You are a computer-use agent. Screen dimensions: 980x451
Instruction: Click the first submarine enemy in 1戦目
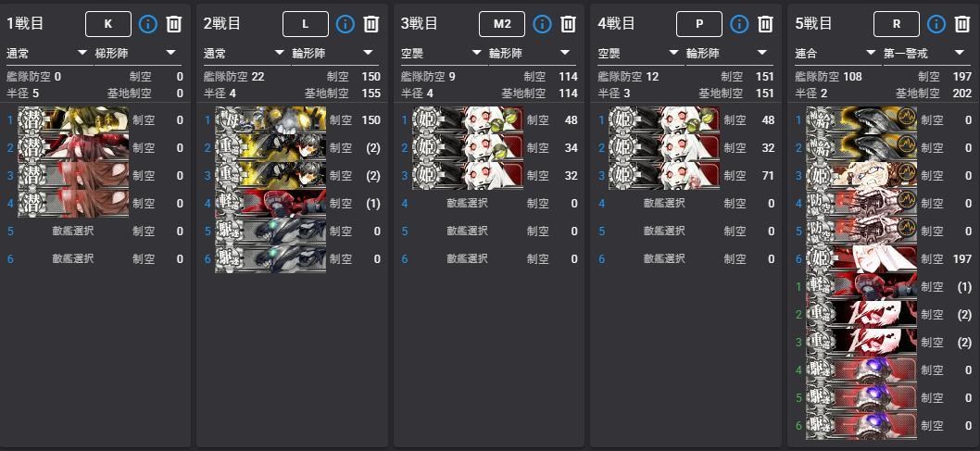pyautogui.click(x=73, y=120)
